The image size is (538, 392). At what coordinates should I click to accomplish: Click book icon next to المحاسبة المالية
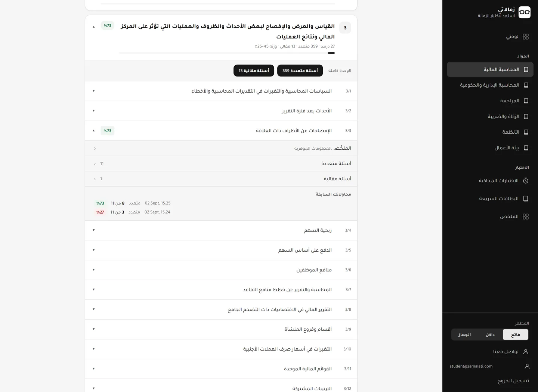(x=526, y=69)
